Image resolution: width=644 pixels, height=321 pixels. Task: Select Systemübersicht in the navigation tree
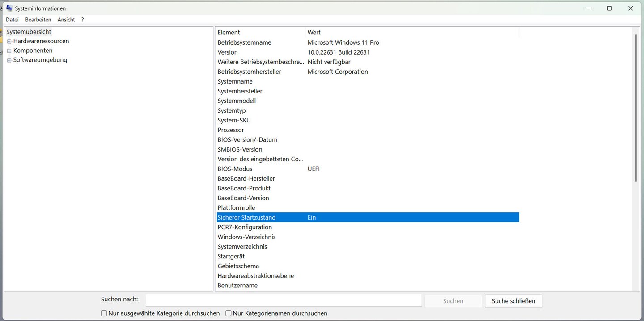tap(29, 31)
